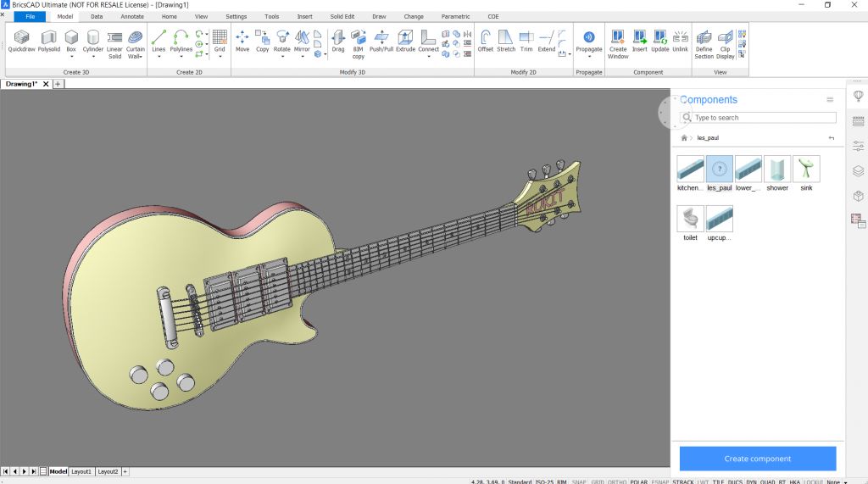Pick the Offset tool
868x484 pixels.
pos(485,42)
